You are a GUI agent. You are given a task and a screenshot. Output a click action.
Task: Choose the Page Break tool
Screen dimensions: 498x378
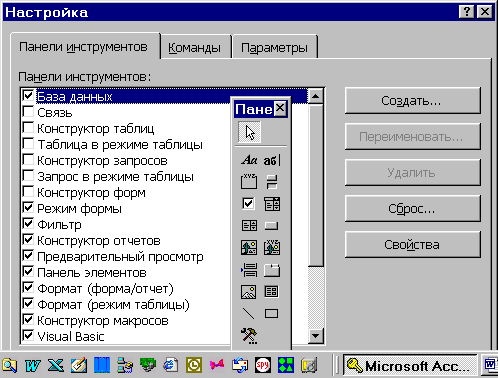pyautogui.click(x=249, y=270)
